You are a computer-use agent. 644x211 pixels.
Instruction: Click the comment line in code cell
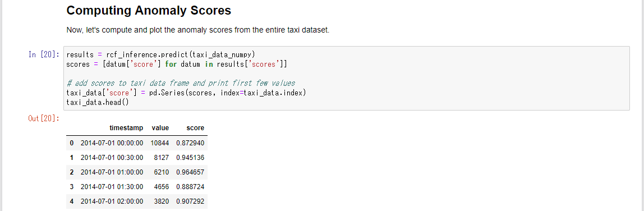pyautogui.click(x=181, y=83)
